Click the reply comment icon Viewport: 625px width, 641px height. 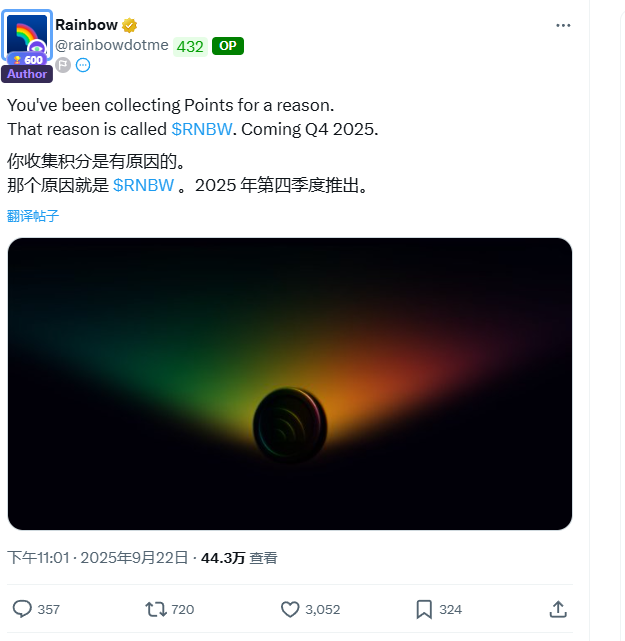(x=22, y=609)
